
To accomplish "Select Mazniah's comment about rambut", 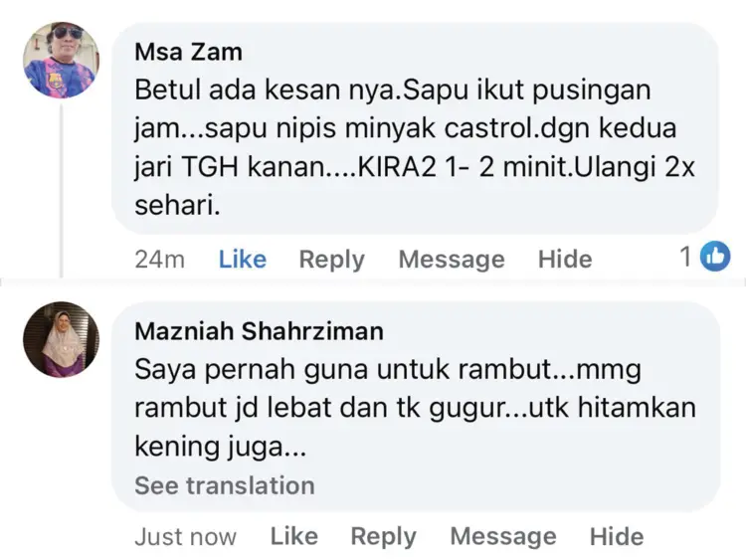I will click(415, 407).
